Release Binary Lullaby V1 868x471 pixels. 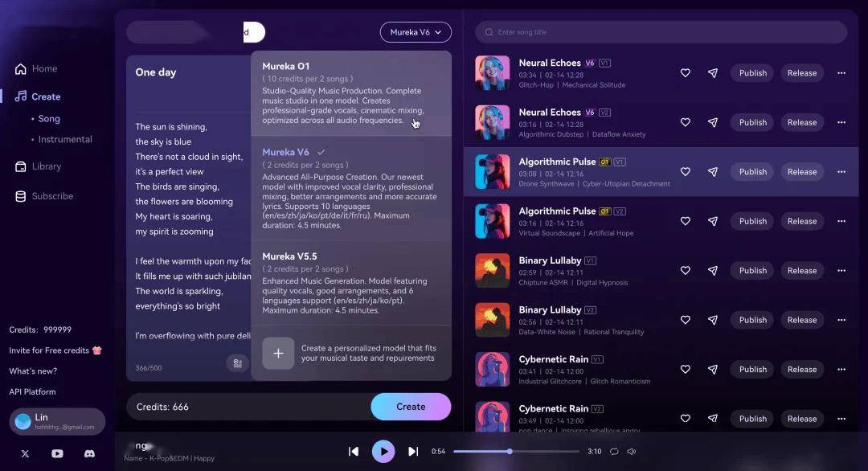(802, 271)
